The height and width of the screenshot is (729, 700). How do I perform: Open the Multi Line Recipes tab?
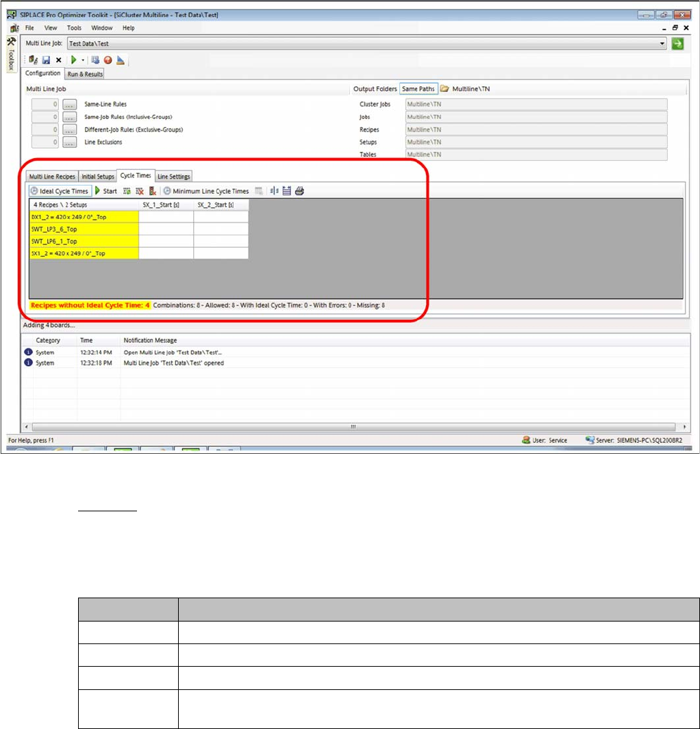(52, 177)
